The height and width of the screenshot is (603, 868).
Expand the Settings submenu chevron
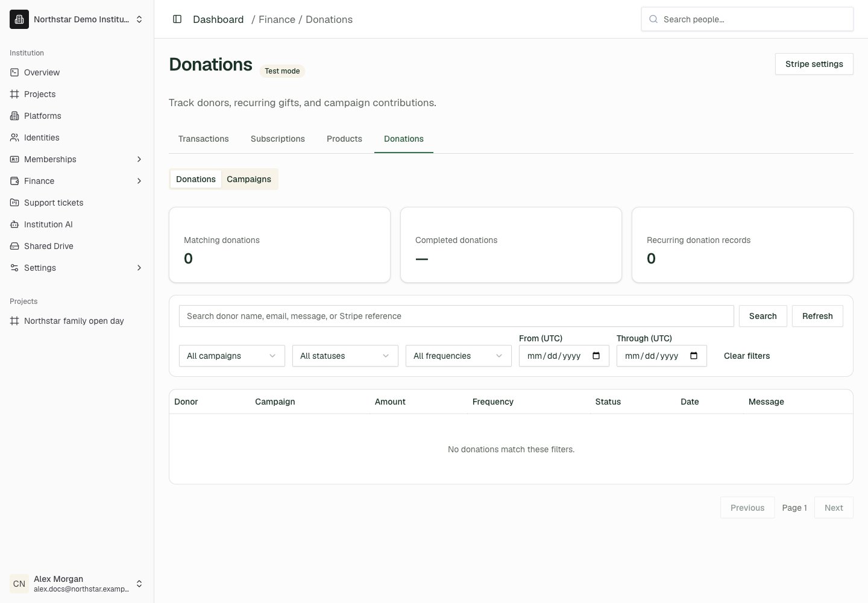pyautogui.click(x=139, y=268)
